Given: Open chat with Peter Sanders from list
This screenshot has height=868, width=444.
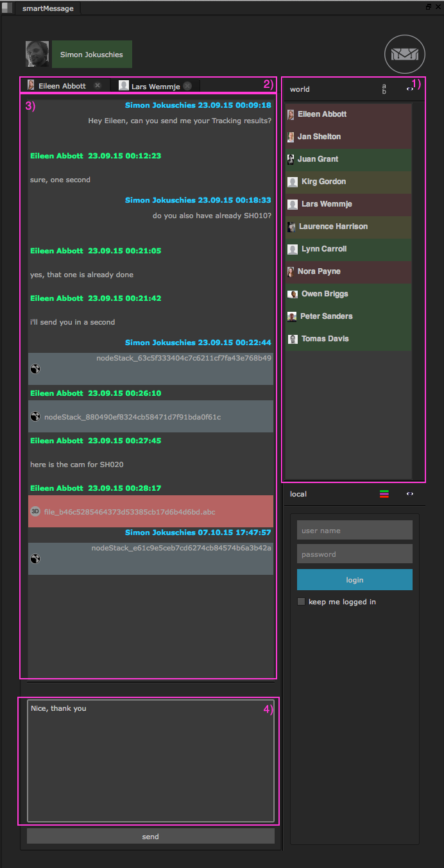Looking at the screenshot, I should tap(326, 316).
